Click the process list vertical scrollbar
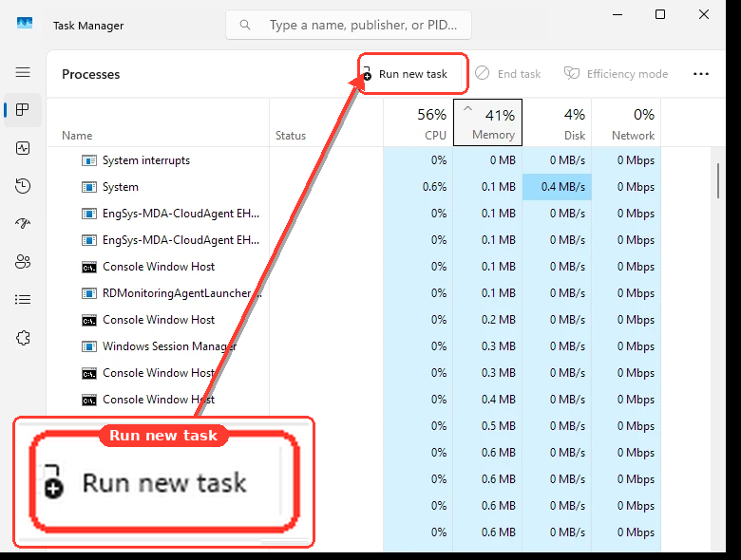The height and width of the screenshot is (560, 741). (718, 181)
